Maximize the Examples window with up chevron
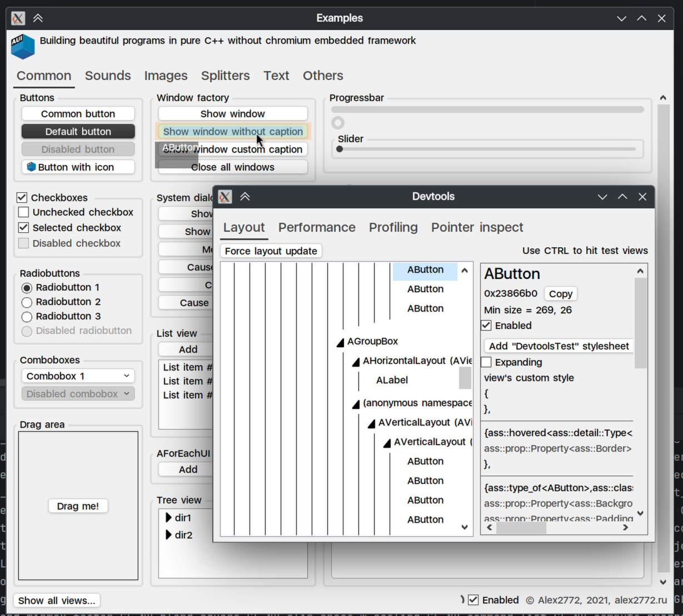Viewport: 683px width, 616px height. [x=642, y=18]
